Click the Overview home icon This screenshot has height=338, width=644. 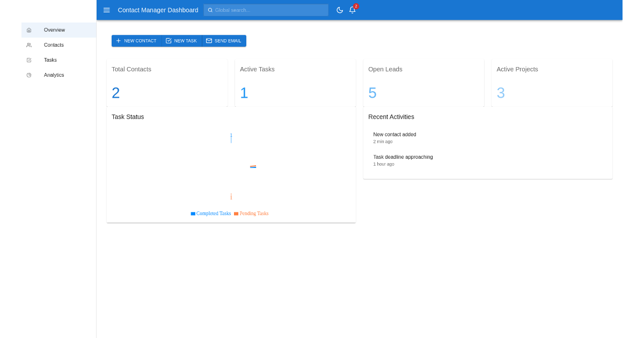coord(29,30)
